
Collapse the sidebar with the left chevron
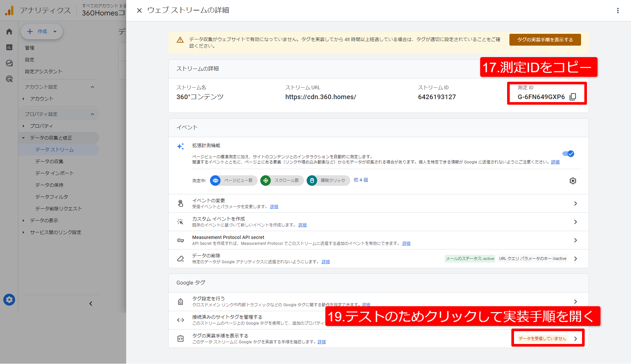[x=91, y=304]
